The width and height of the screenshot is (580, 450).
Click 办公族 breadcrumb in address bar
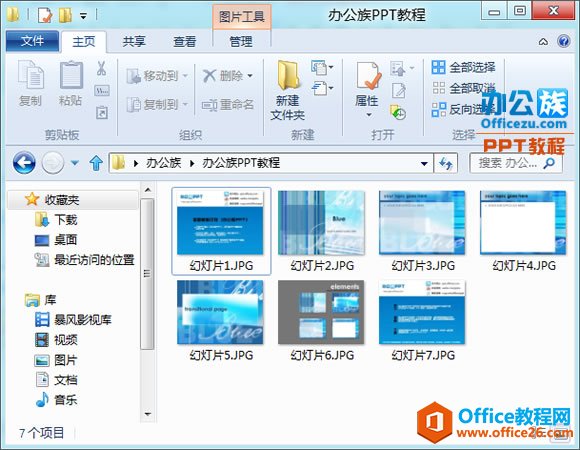(x=163, y=163)
